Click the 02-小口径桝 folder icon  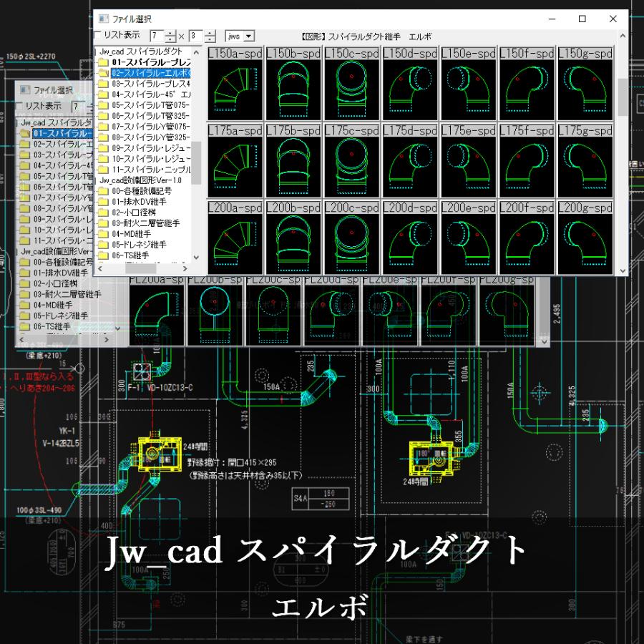(x=104, y=211)
